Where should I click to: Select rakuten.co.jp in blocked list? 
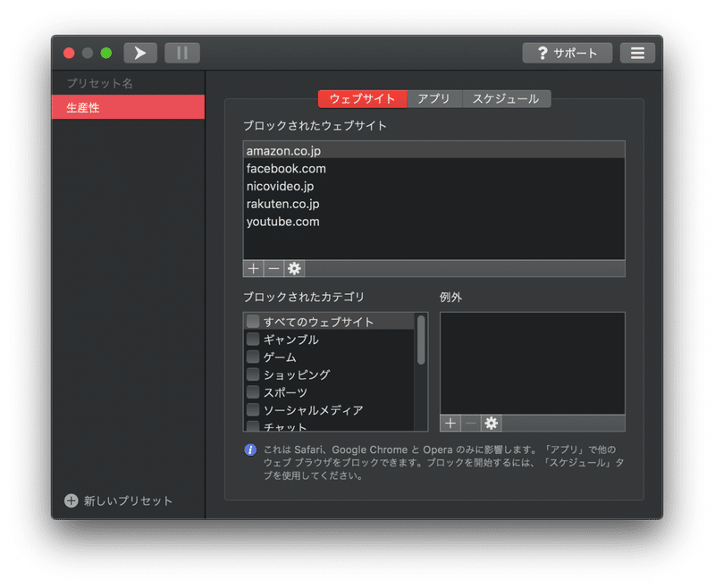tap(434, 204)
